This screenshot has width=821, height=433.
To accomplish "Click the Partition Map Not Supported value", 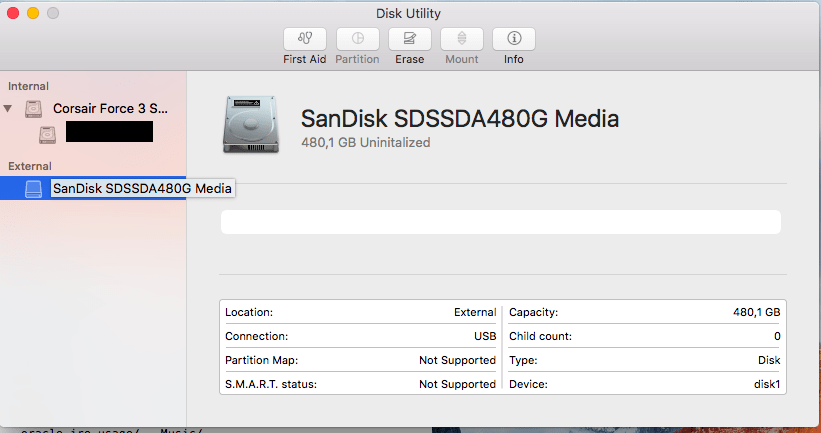I will click(457, 360).
